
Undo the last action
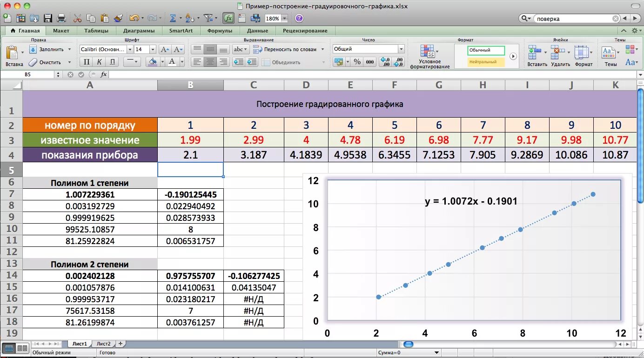[134, 18]
